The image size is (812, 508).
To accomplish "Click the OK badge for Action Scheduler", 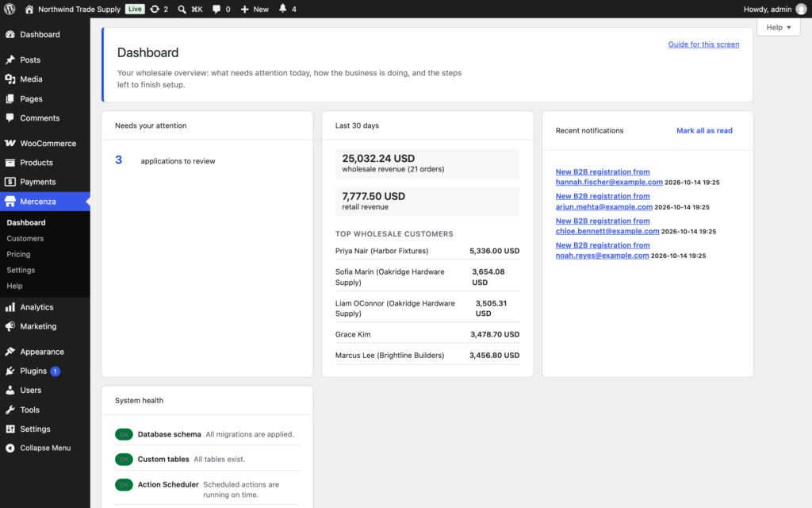I will (x=124, y=485).
